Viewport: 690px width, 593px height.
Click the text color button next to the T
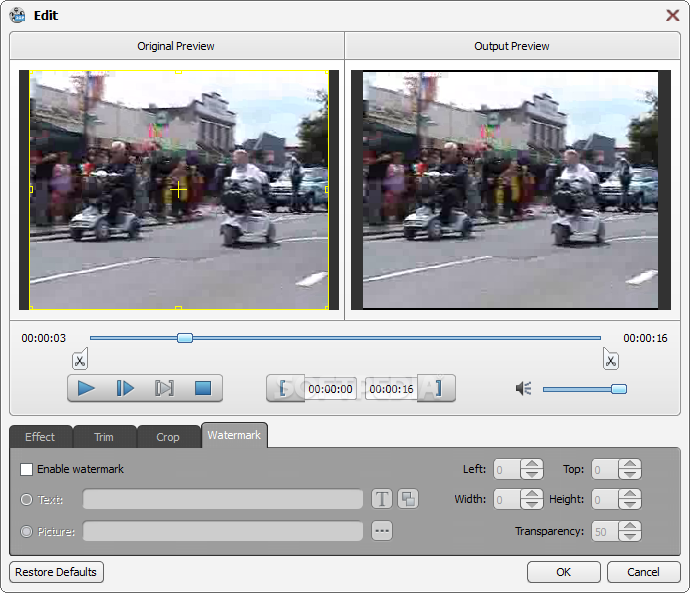click(408, 499)
